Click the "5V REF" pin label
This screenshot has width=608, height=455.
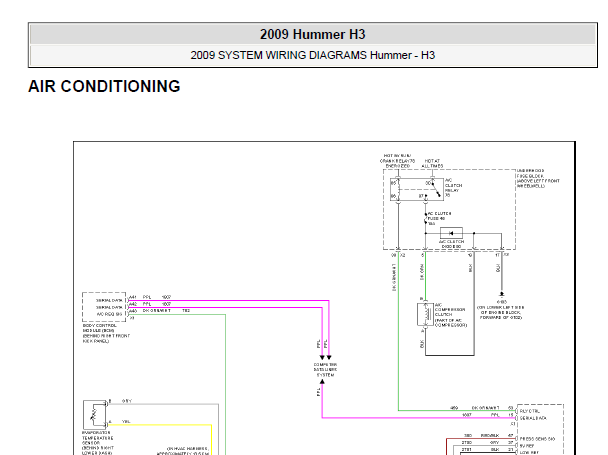coord(527,446)
